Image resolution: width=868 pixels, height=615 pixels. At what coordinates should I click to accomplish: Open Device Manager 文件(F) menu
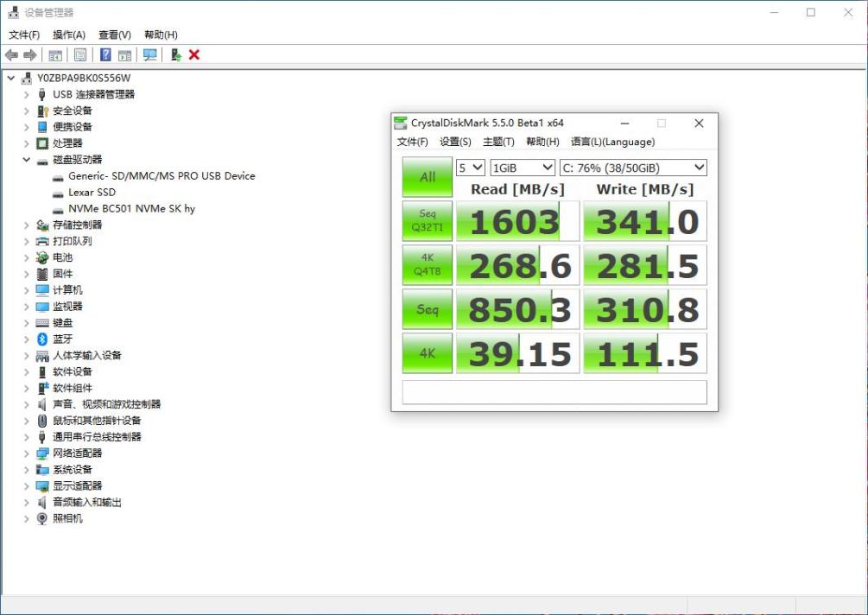pyautogui.click(x=24, y=35)
